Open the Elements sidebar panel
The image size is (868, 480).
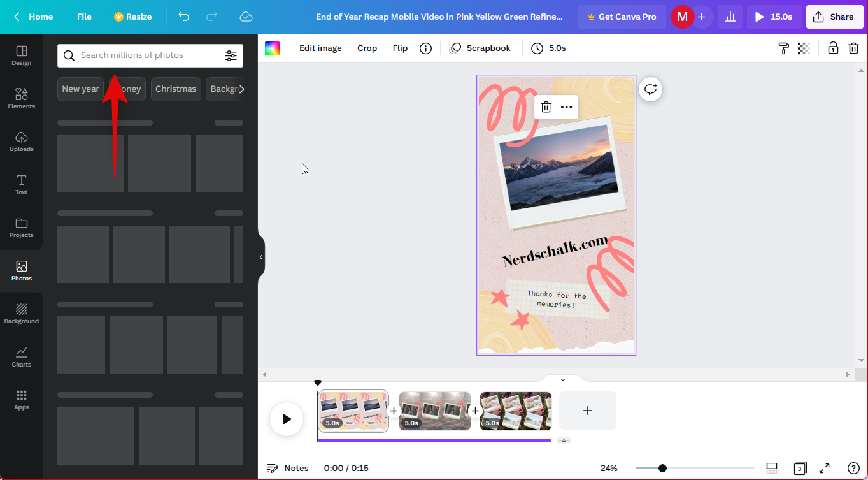point(21,99)
